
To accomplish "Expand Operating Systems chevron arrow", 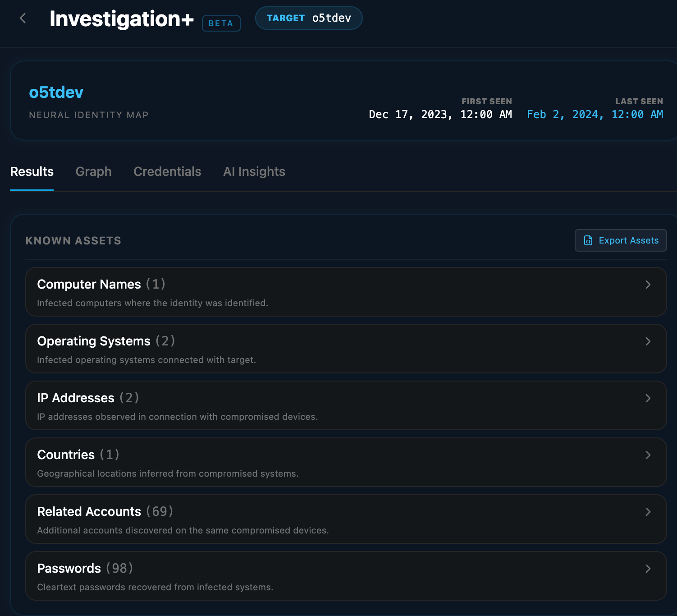I will (648, 341).
